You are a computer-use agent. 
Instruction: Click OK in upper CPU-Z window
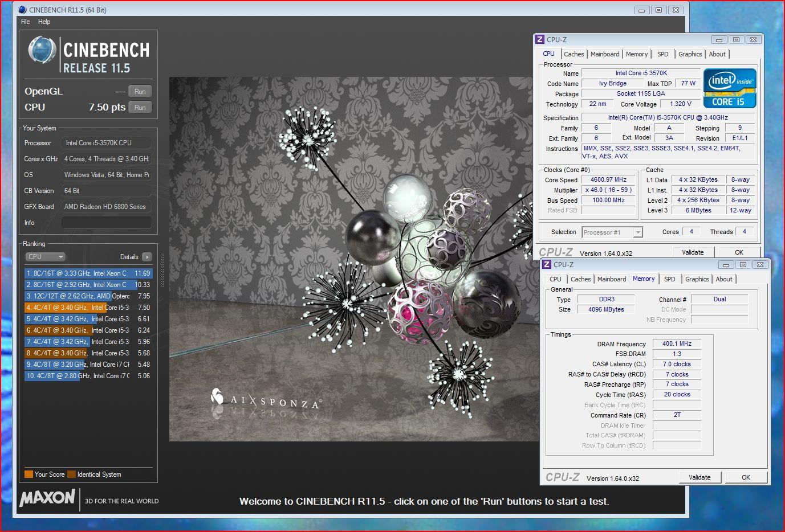[739, 252]
